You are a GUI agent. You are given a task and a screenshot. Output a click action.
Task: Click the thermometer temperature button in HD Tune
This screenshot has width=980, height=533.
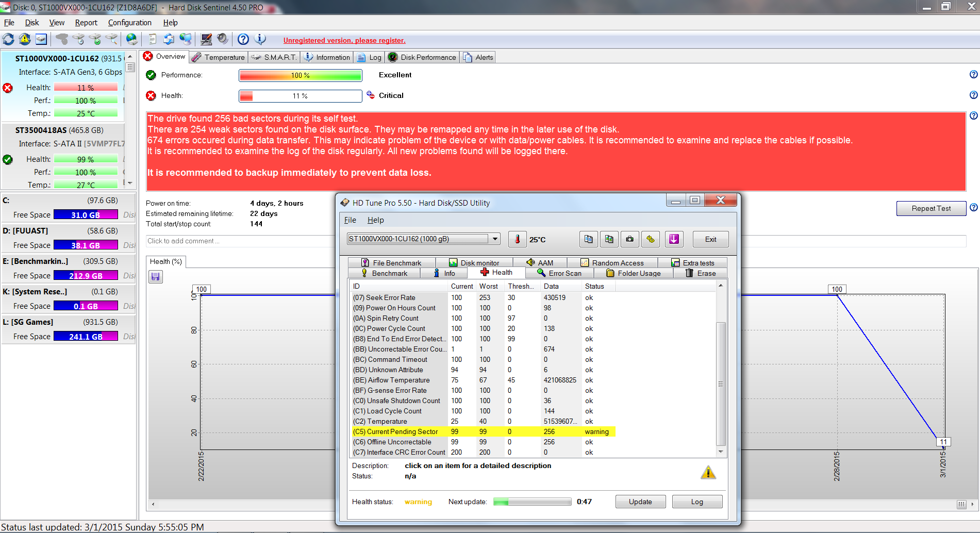tap(517, 239)
